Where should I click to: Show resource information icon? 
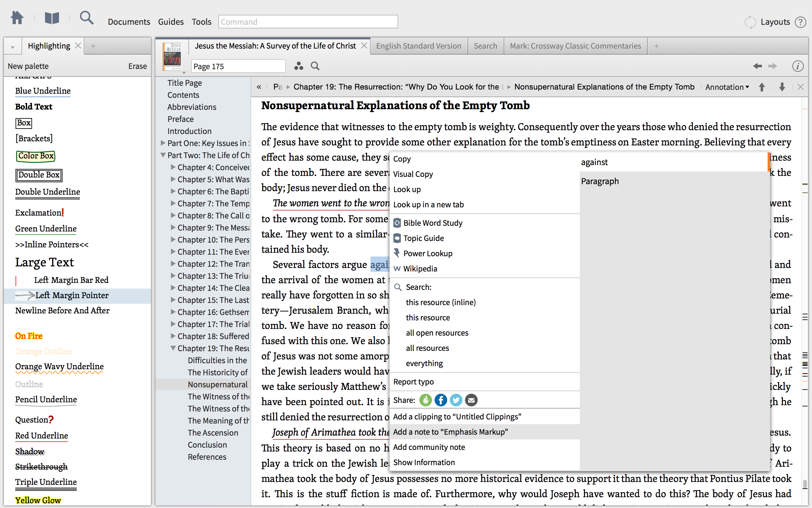[x=798, y=66]
